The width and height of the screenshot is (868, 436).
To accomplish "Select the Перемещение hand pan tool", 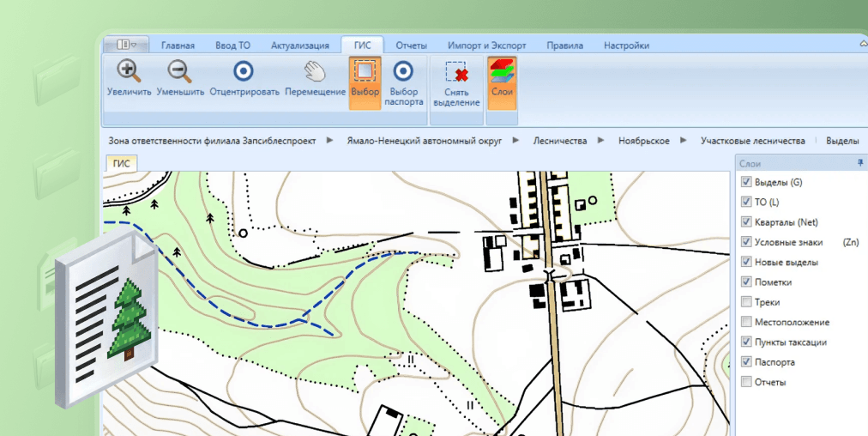I will click(x=315, y=72).
